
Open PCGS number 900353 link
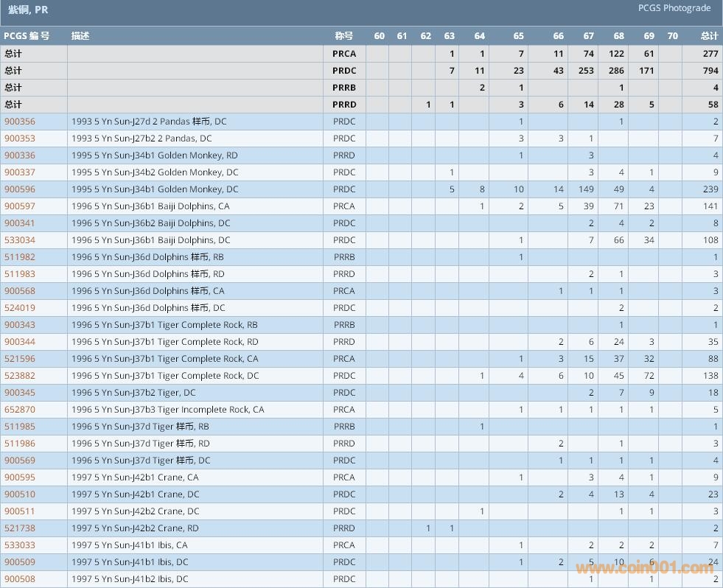[x=20, y=139]
